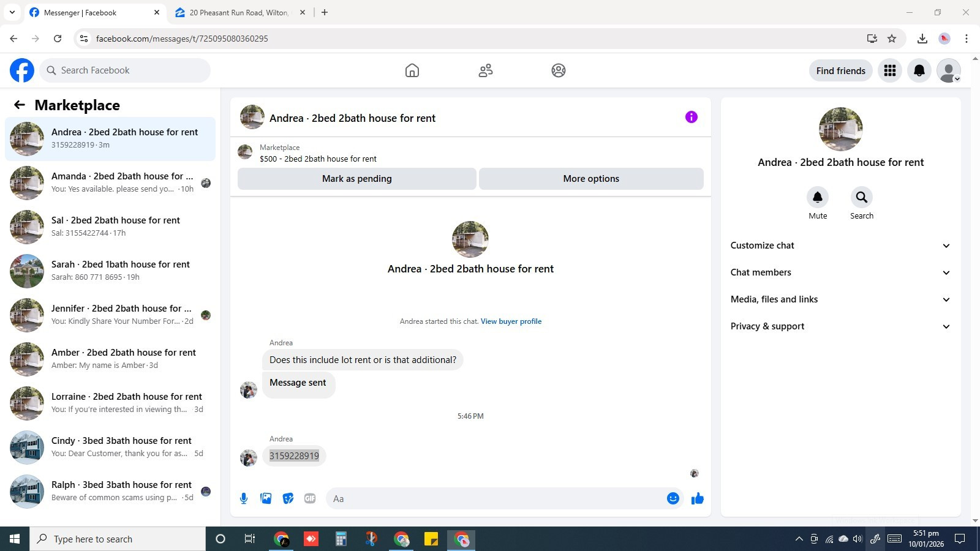
Task: Choose a sticker from the sticker icon
Action: pos(288,498)
